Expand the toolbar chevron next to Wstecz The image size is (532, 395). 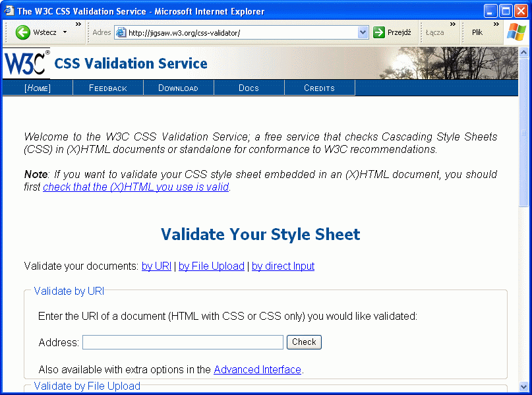pos(78,24)
